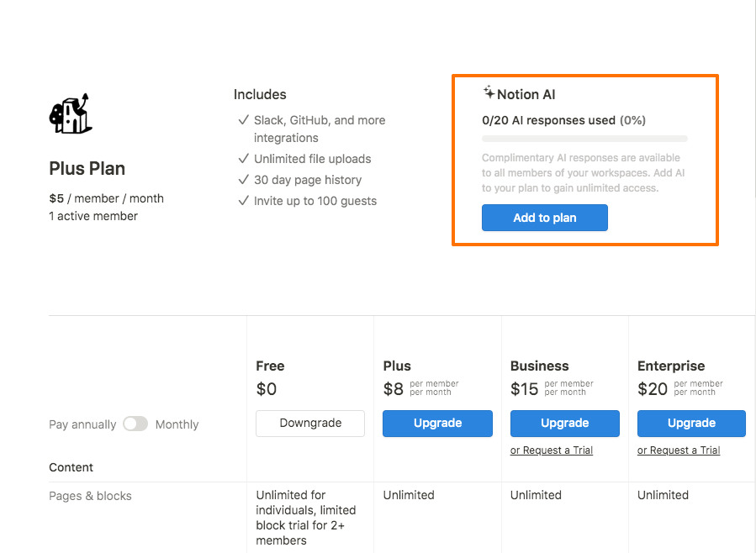The height and width of the screenshot is (553, 756).
Task: Click the Notion AI sparkle icon
Action: click(489, 92)
